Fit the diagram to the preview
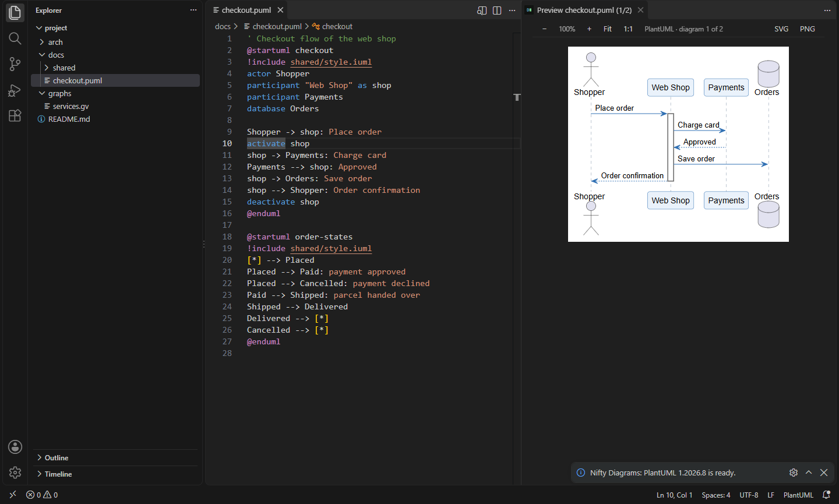Image resolution: width=839 pixels, height=504 pixels. [x=608, y=29]
